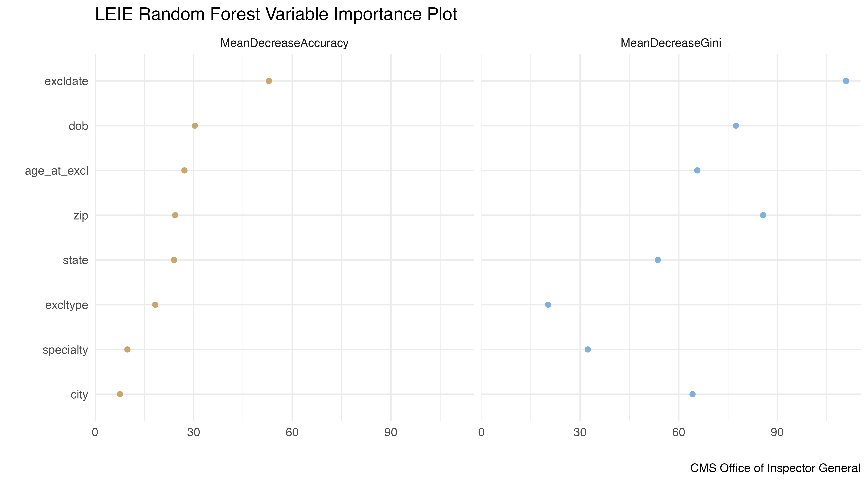Click the MeanDecreaseGini facet title
Image resolution: width=868 pixels, height=482 pixels.
[671, 43]
